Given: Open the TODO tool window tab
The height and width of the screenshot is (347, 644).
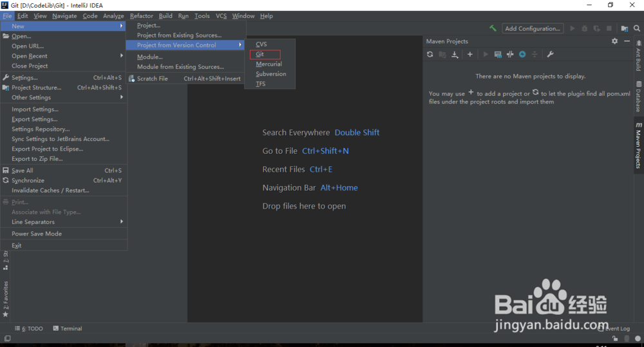Looking at the screenshot, I should (x=29, y=328).
